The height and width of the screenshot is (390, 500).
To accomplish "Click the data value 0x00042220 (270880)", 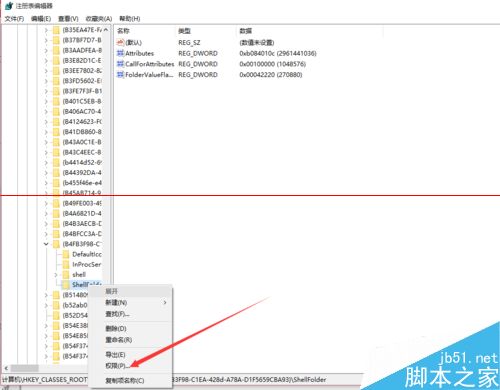I will 271,75.
